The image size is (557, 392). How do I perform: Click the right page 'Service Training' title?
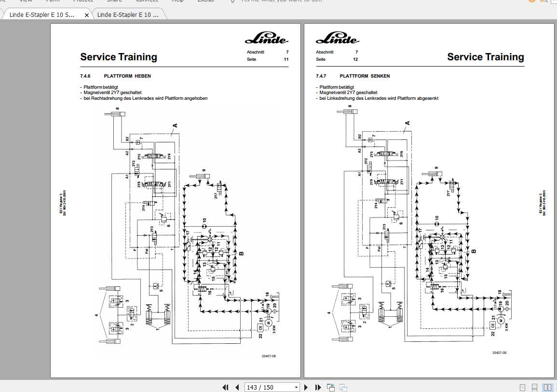(486, 57)
